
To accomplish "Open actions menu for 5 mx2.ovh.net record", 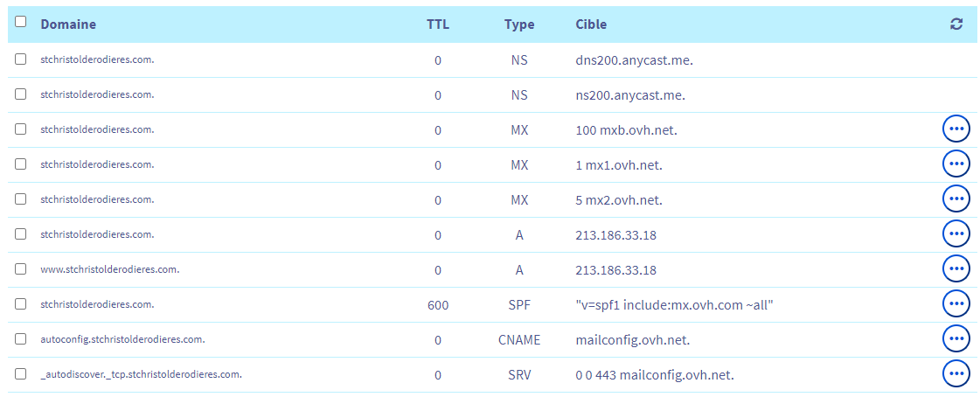I will click(x=956, y=199).
